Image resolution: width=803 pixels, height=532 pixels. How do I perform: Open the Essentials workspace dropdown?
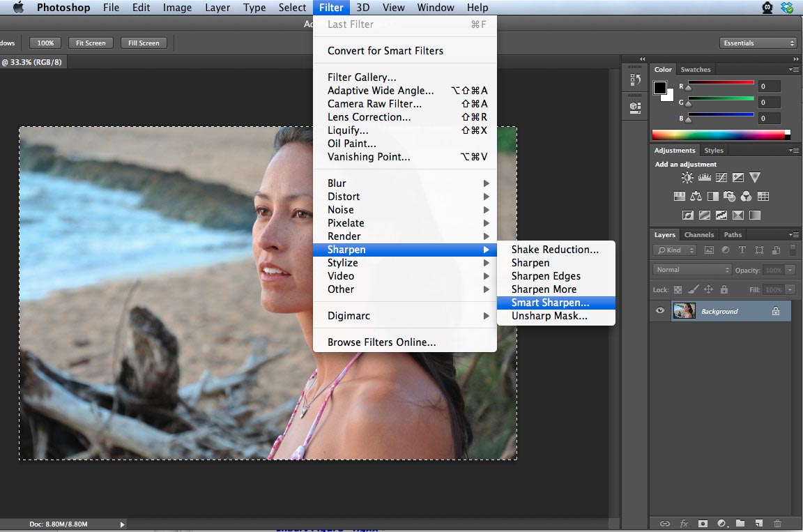pyautogui.click(x=758, y=43)
